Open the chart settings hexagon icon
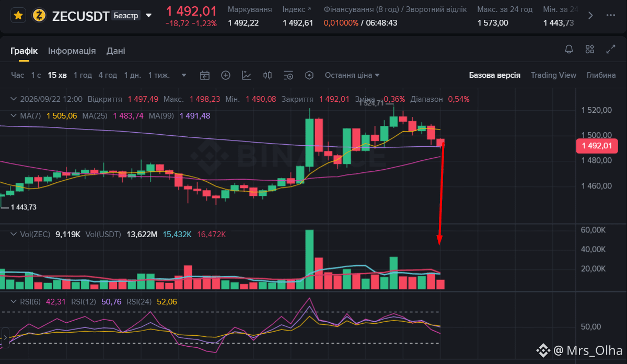Image resolution: width=627 pixels, height=364 pixels. click(309, 75)
